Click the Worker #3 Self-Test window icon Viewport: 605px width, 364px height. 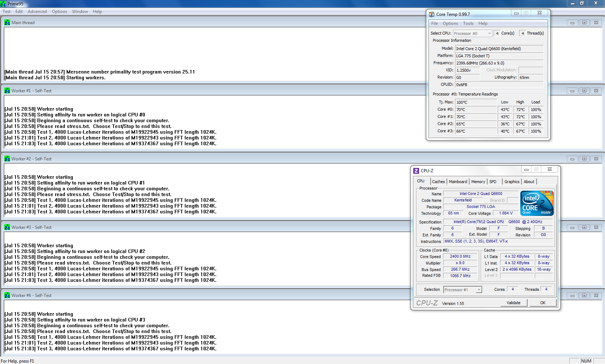click(x=7, y=227)
